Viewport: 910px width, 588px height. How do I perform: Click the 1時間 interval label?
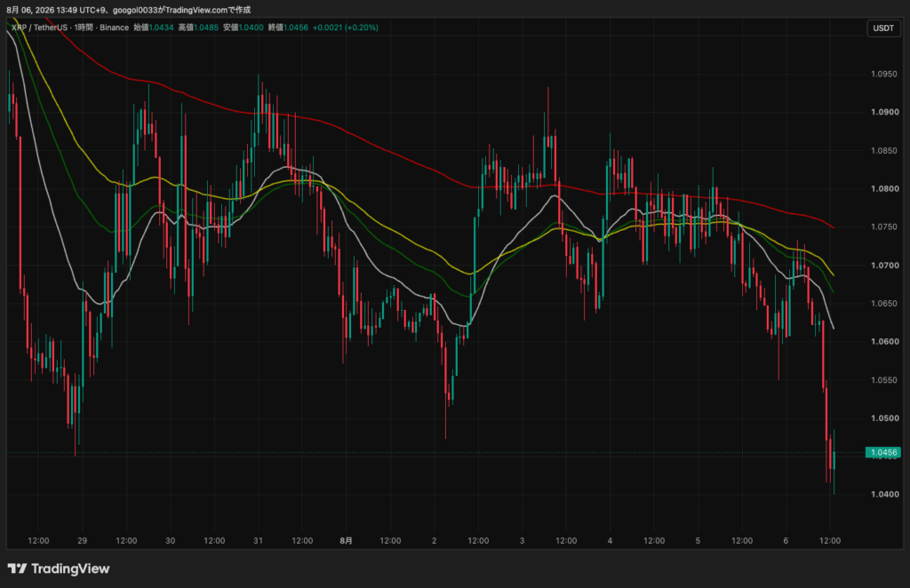[x=84, y=28]
